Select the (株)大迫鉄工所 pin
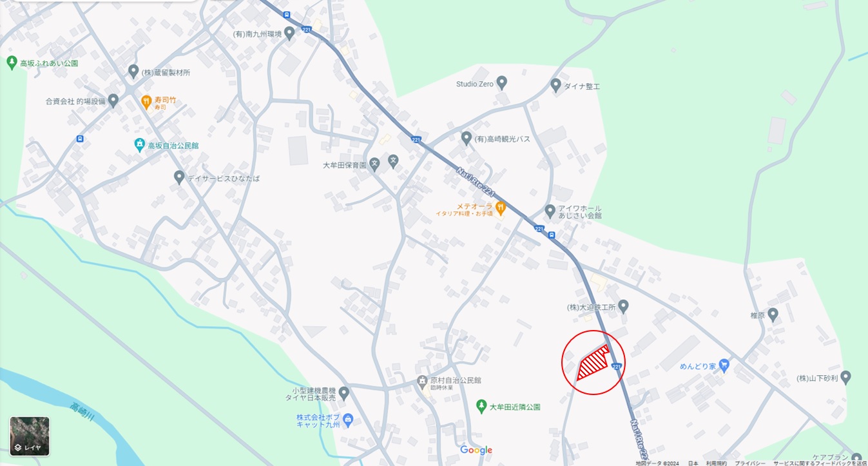The height and width of the screenshot is (466, 868). pyautogui.click(x=623, y=306)
